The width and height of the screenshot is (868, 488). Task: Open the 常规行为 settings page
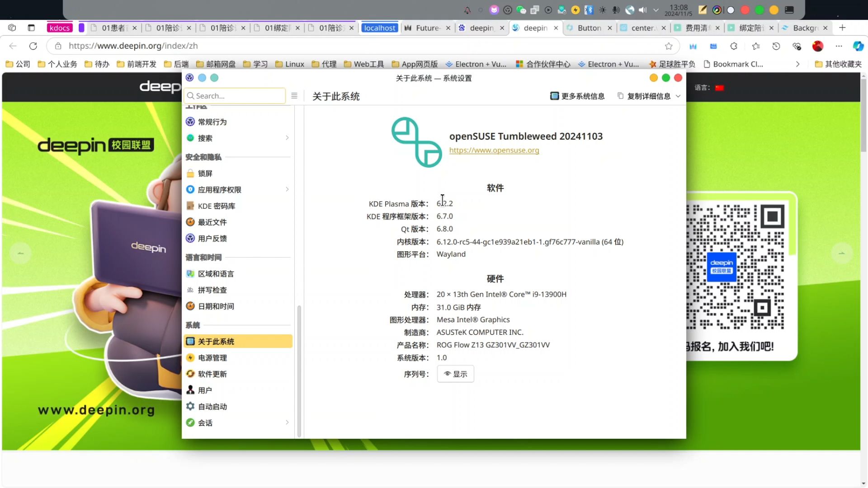[x=238, y=122]
